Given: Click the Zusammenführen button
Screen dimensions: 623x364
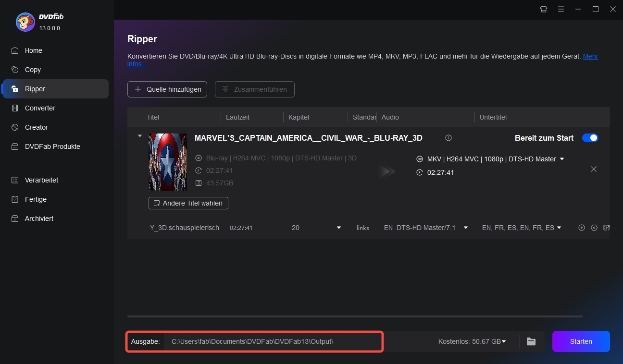Looking at the screenshot, I should [x=255, y=89].
